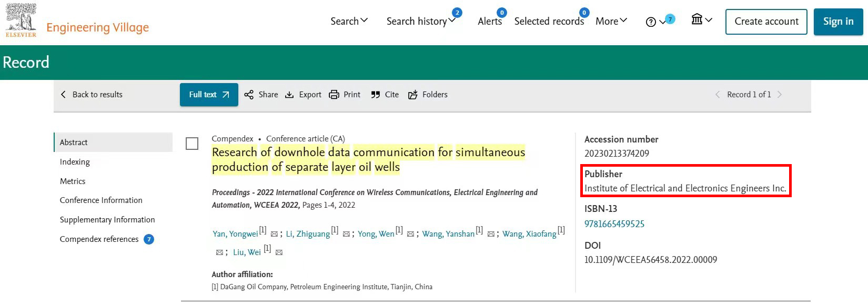This screenshot has width=868, height=305.
Task: Click the Cite quotation icon
Action: 375,95
